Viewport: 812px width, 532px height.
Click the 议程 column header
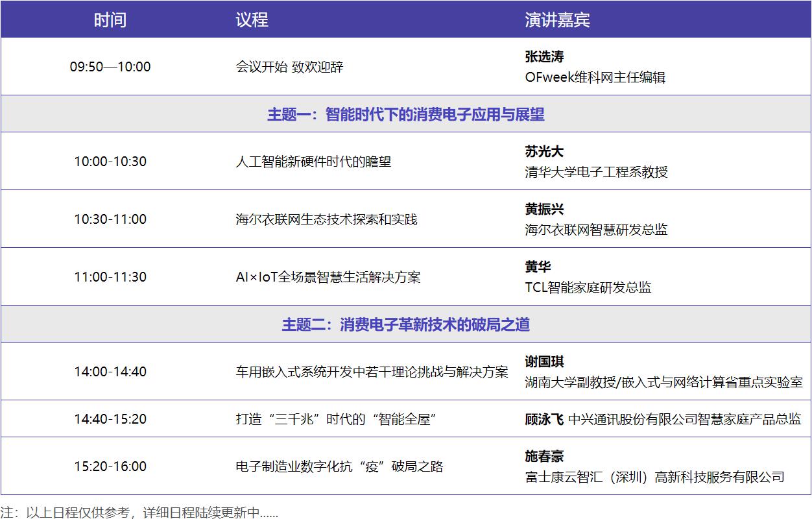(252, 19)
